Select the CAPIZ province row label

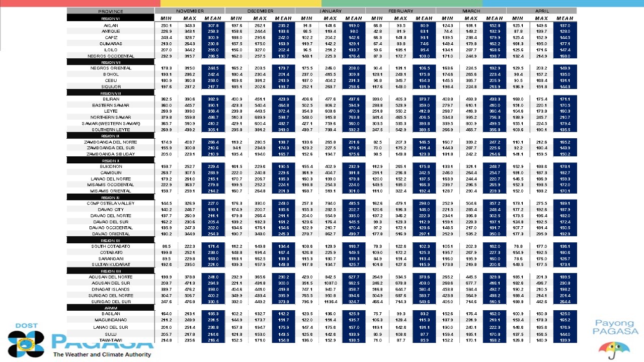[111, 37]
